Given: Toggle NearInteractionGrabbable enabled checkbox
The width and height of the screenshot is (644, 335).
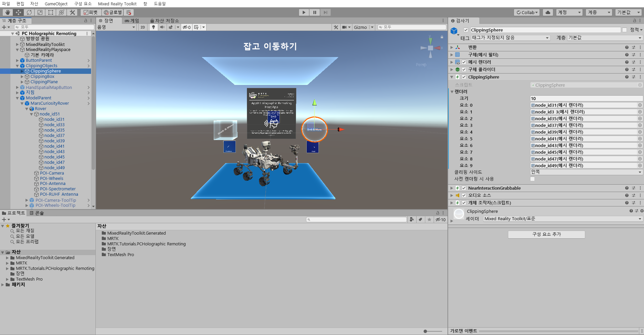Looking at the screenshot, I should (x=464, y=188).
